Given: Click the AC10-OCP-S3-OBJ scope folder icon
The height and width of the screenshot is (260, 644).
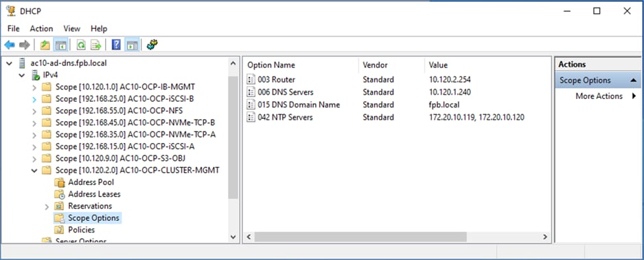Looking at the screenshot, I should point(47,158).
